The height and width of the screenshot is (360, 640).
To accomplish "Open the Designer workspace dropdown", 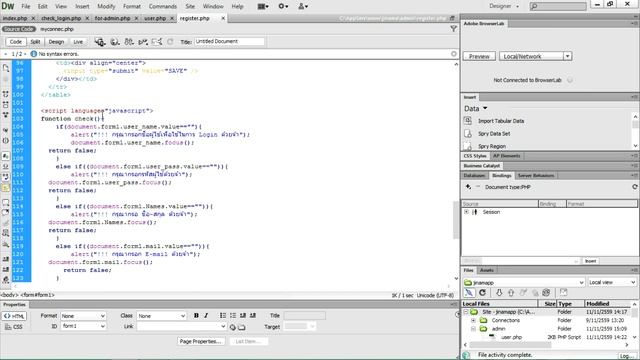I will tap(504, 6).
